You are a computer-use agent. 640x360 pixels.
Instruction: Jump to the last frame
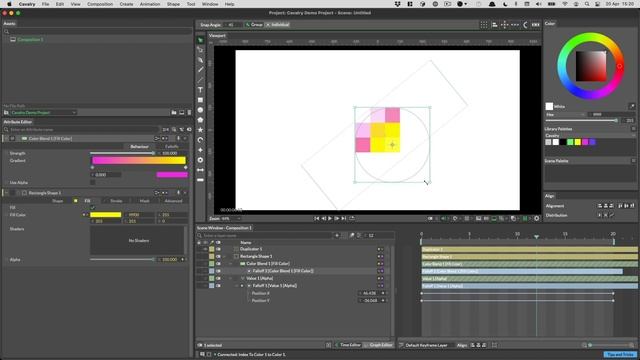click(x=344, y=218)
